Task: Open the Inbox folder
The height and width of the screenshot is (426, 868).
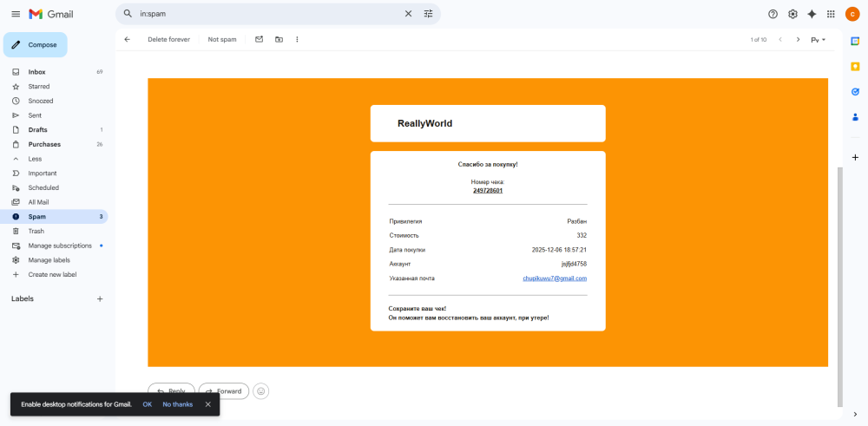Action: coord(54,72)
